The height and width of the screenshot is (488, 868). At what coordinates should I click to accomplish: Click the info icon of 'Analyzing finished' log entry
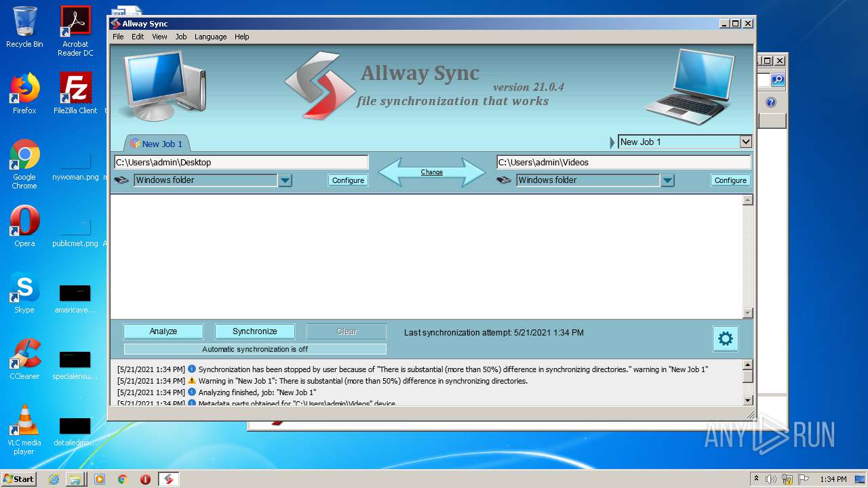point(192,392)
